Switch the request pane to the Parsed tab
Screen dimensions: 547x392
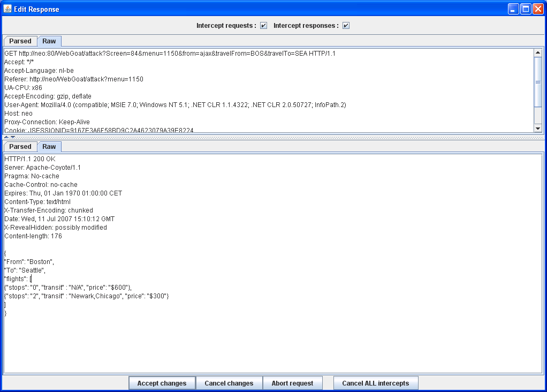(x=20, y=41)
